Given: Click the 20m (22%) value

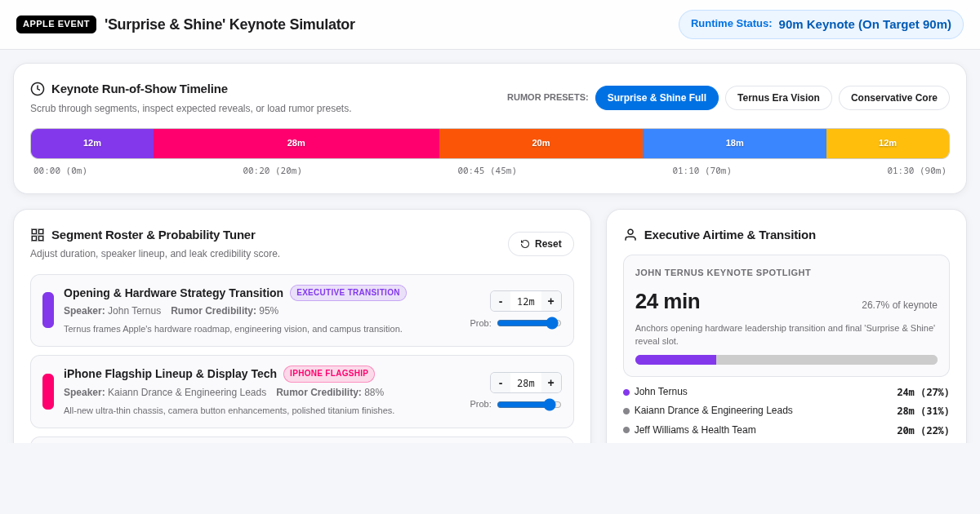Looking at the screenshot, I should [x=923, y=431].
